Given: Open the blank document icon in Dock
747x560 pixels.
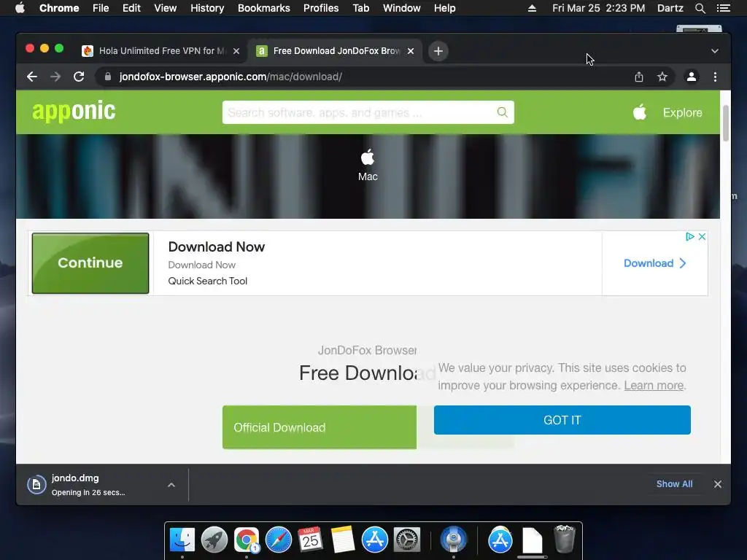Looking at the screenshot, I should [x=532, y=540].
